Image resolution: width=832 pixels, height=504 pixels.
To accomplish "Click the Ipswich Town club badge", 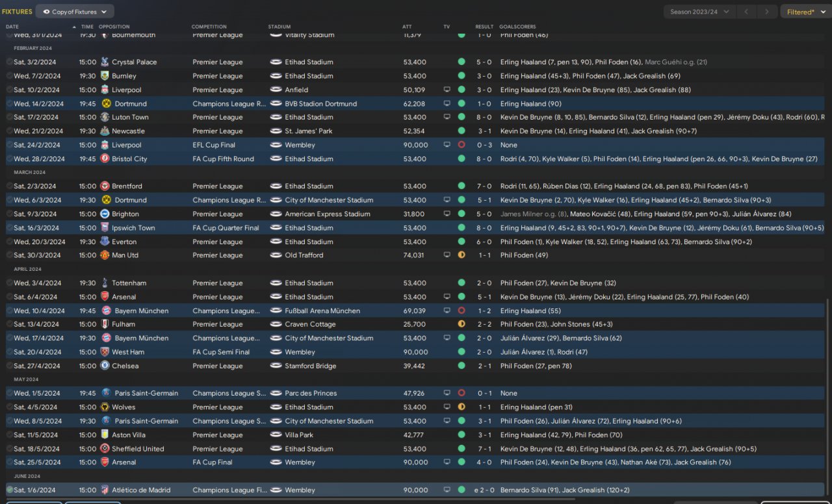I will [105, 228].
